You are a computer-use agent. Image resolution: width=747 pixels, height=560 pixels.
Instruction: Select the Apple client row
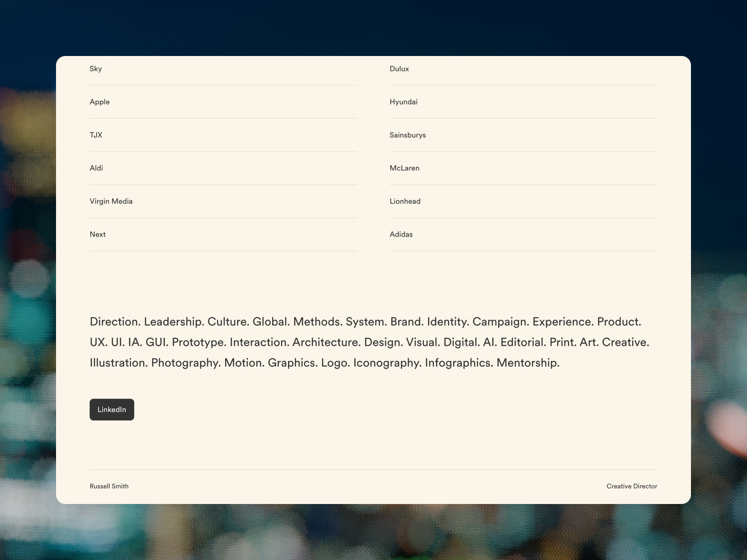tap(223, 102)
